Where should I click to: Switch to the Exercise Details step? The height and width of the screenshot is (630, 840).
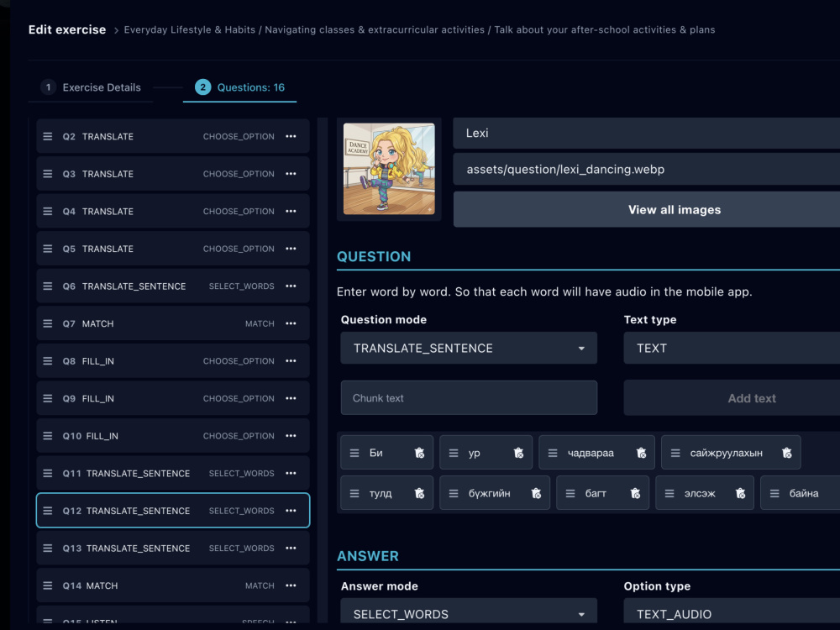click(91, 87)
